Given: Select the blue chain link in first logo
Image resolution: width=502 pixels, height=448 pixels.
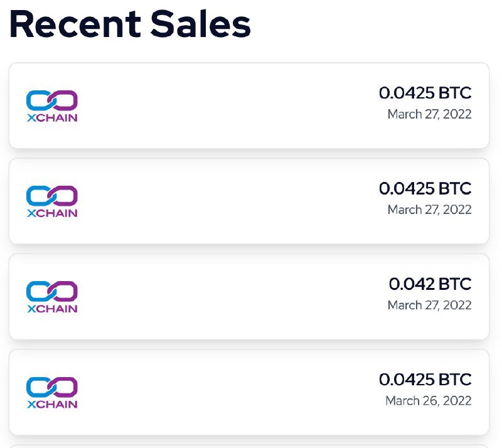Looking at the screenshot, I should [x=38, y=100].
